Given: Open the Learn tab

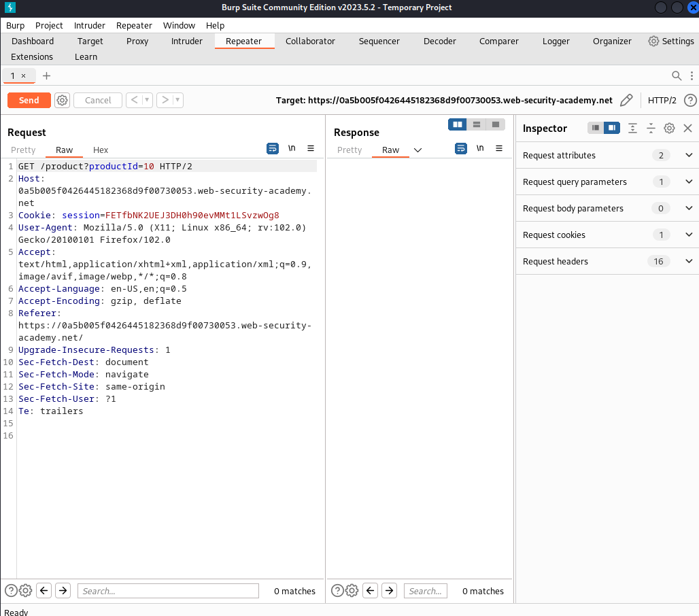Looking at the screenshot, I should 86,56.
